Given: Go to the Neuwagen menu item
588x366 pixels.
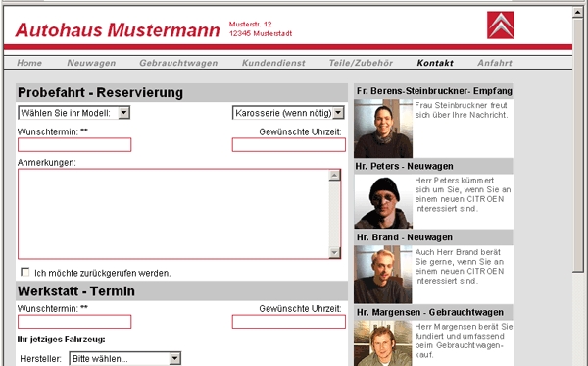Looking at the screenshot, I should [91, 63].
